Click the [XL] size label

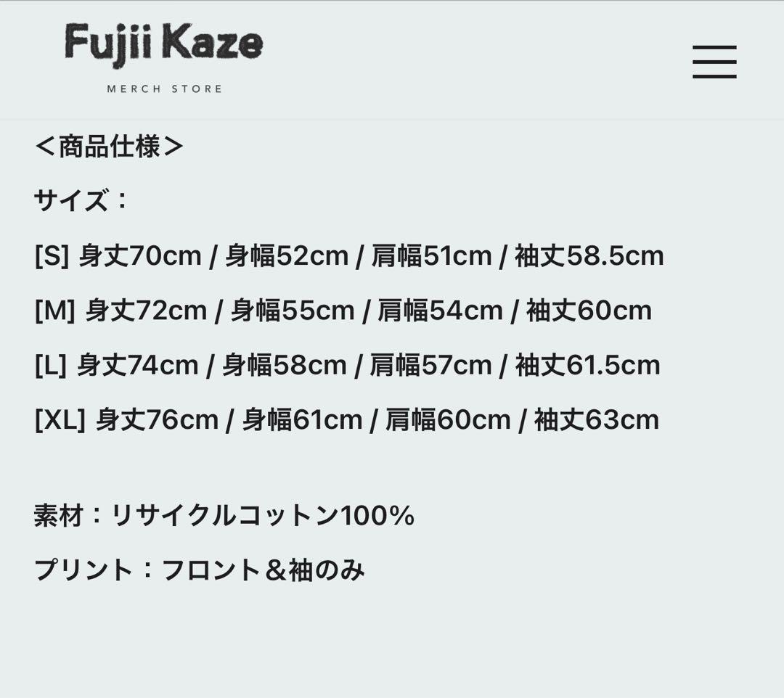tap(60, 420)
